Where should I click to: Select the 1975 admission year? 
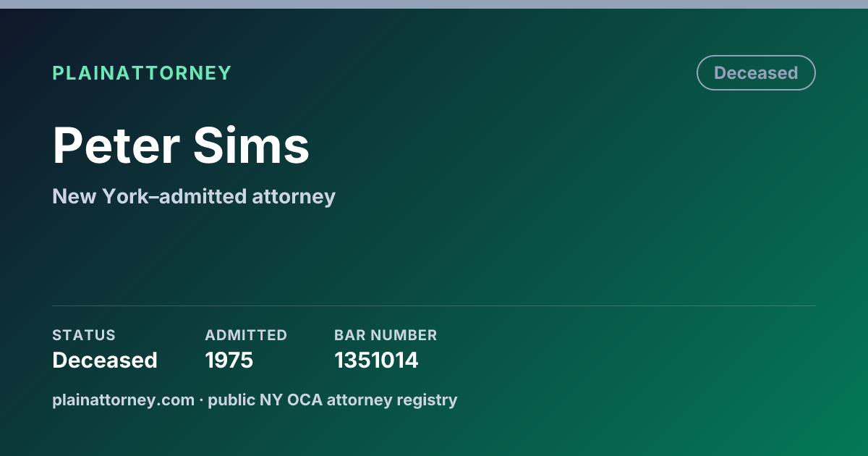tap(229, 360)
